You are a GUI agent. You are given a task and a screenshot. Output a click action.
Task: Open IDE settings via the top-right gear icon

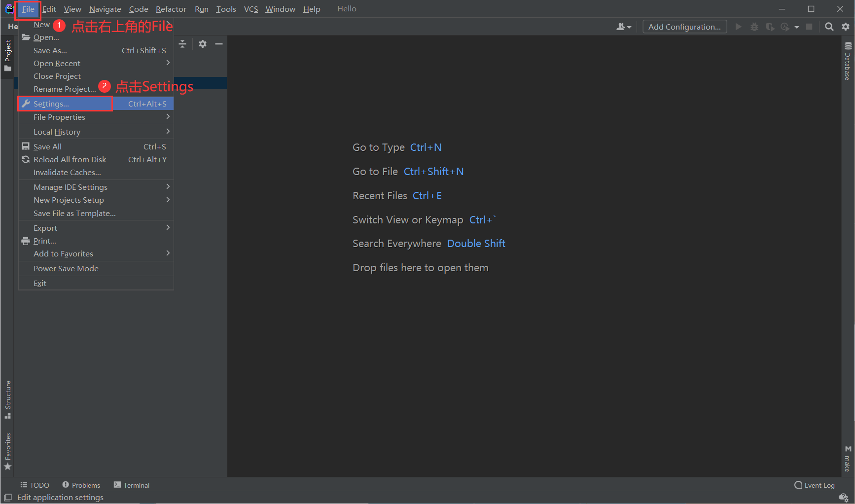(846, 27)
